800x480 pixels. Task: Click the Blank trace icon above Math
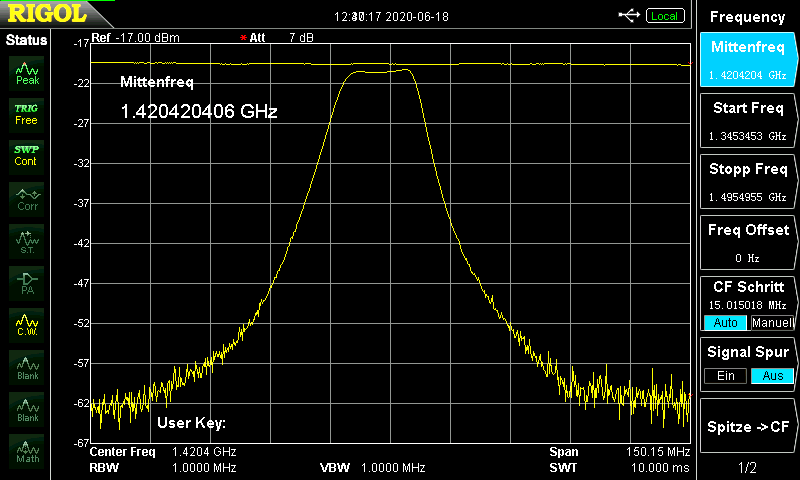pyautogui.click(x=27, y=409)
